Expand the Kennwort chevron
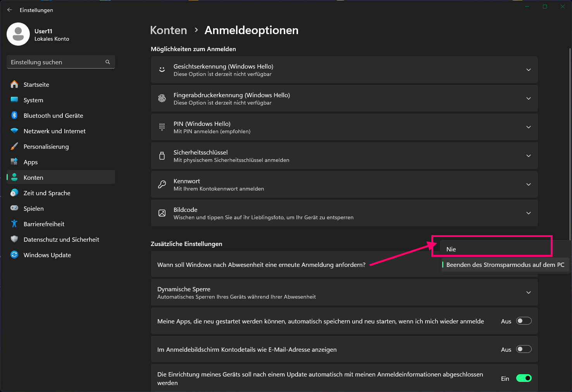This screenshot has width=572, height=392. coord(528,184)
